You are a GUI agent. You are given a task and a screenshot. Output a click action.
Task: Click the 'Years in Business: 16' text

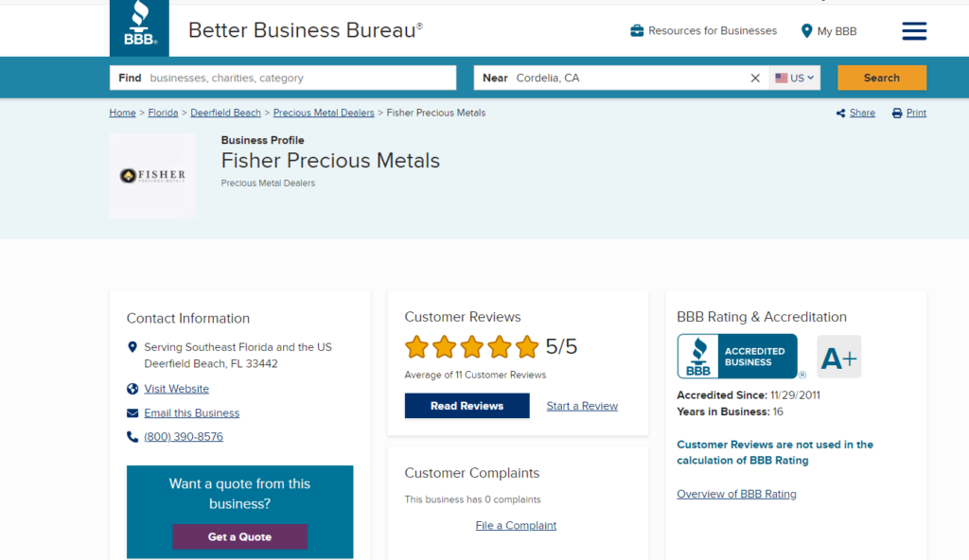pos(730,412)
